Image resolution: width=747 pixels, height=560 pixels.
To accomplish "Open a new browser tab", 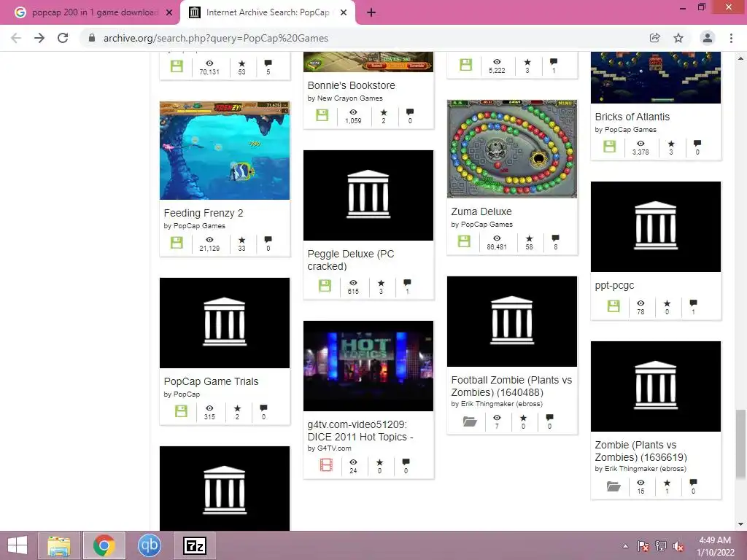I will point(371,12).
